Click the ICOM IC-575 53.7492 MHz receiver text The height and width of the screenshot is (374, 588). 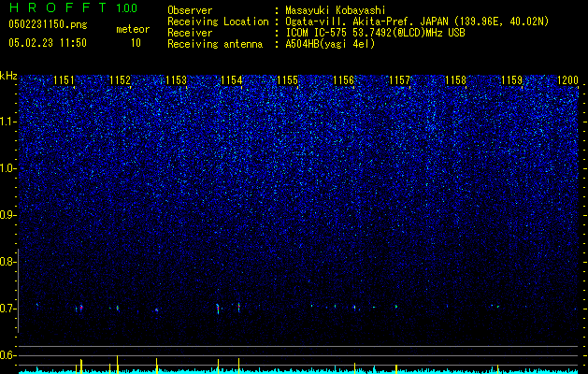[x=375, y=33]
